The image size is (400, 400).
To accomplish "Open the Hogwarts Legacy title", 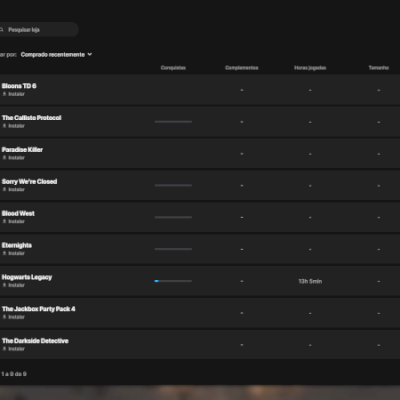I will (27, 277).
